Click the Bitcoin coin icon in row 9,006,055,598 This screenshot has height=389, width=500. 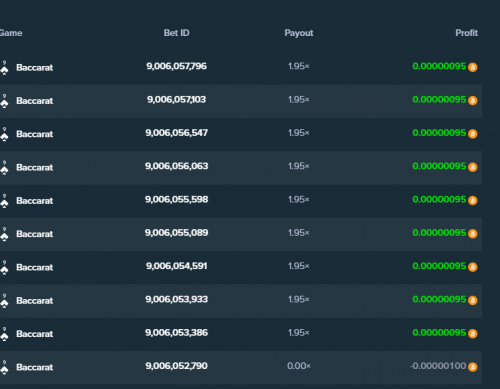(473, 201)
